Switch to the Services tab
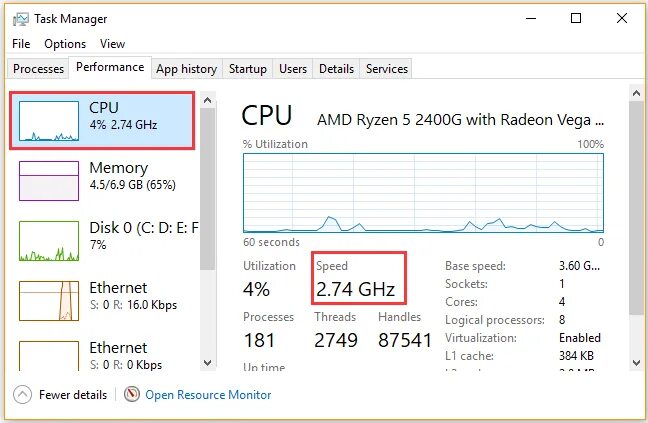 pyautogui.click(x=387, y=69)
